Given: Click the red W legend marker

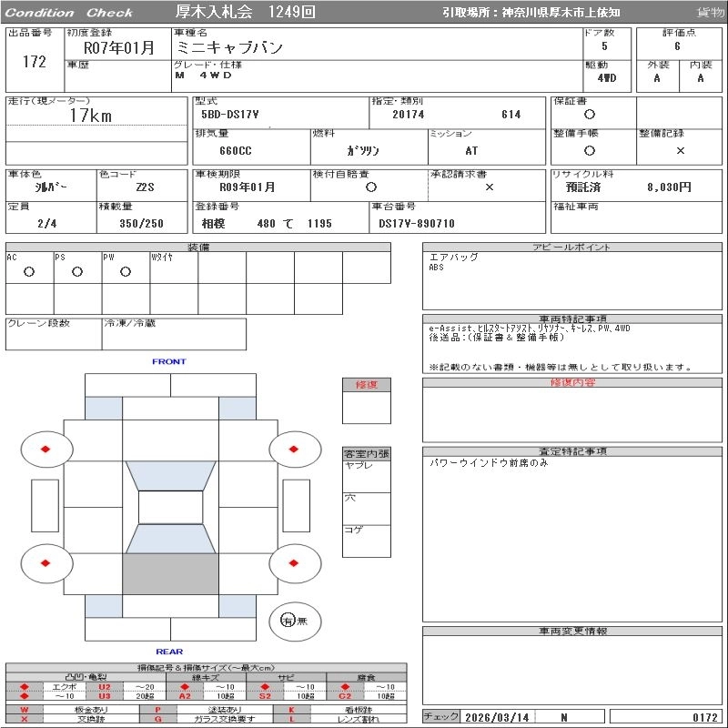Looking at the screenshot, I should (x=25, y=710).
